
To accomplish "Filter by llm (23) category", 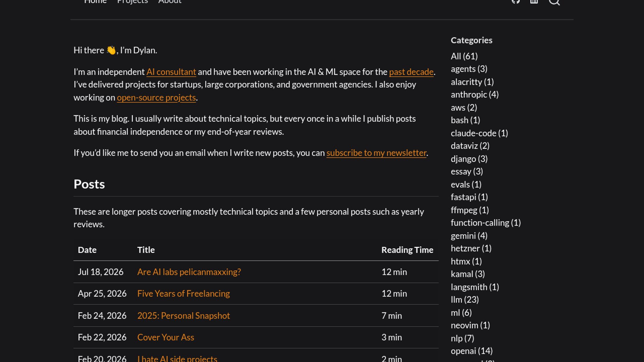I will click(x=465, y=300).
